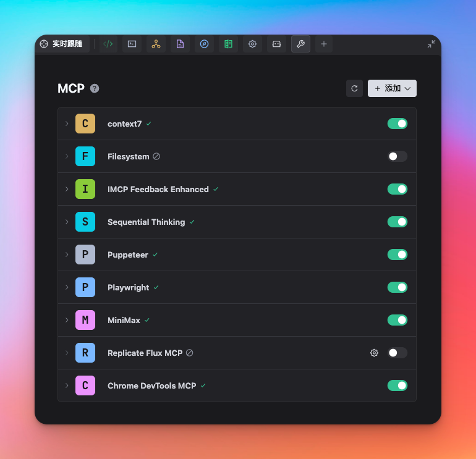Open the 添加 dropdown button
The height and width of the screenshot is (459, 476).
pos(392,88)
